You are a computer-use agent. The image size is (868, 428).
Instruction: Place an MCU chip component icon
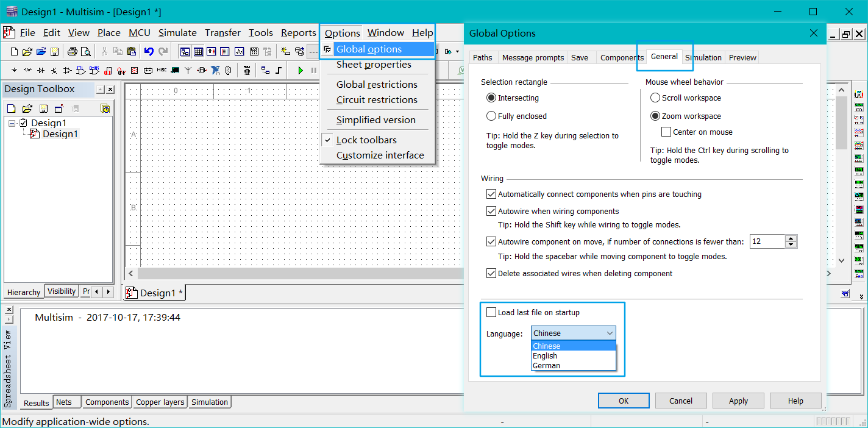(246, 70)
